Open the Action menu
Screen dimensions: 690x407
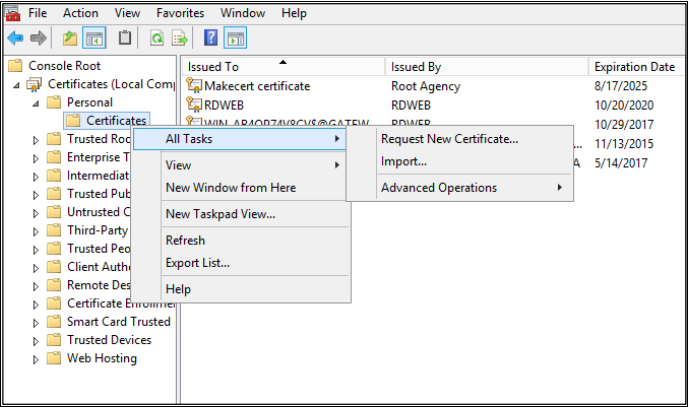tap(81, 13)
